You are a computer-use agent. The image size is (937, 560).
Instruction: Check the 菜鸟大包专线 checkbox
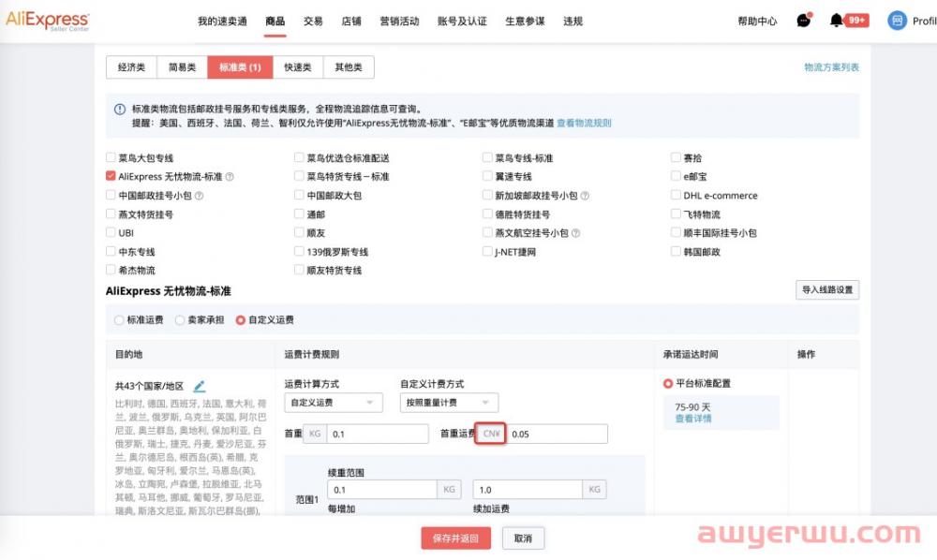(x=111, y=157)
